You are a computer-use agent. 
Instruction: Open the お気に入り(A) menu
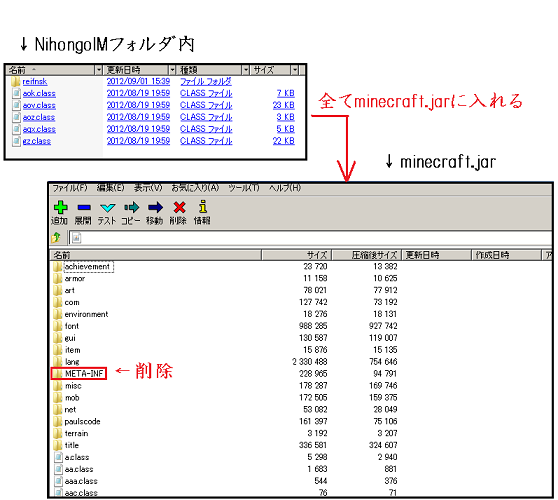(195, 188)
